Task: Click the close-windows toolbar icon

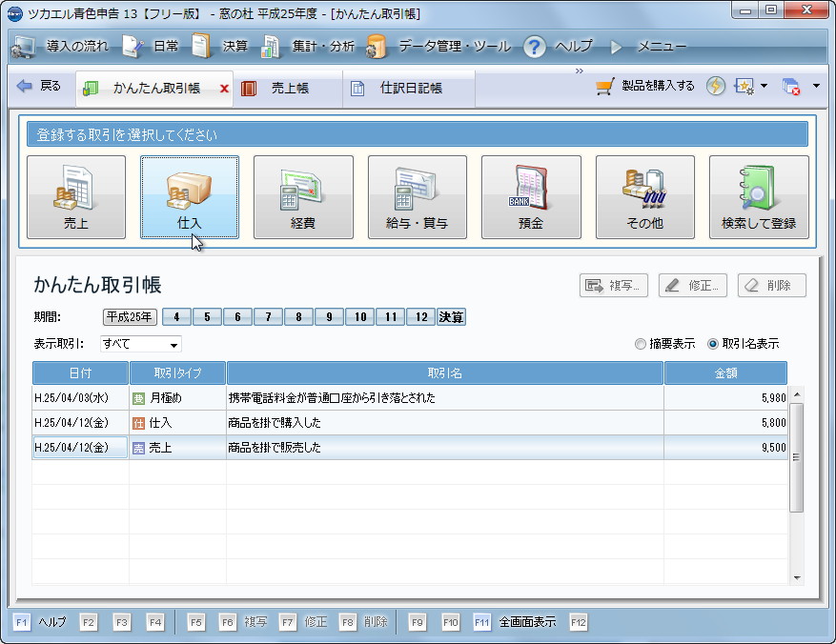Action: (791, 86)
